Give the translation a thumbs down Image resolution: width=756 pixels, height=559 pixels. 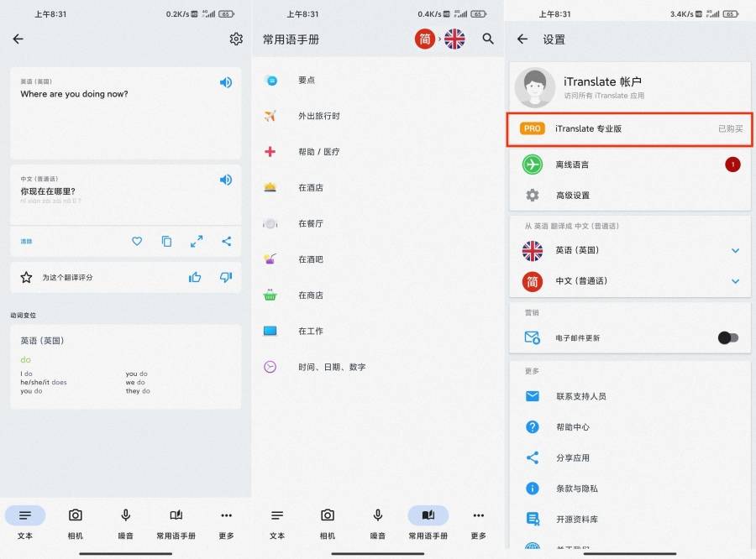(226, 277)
